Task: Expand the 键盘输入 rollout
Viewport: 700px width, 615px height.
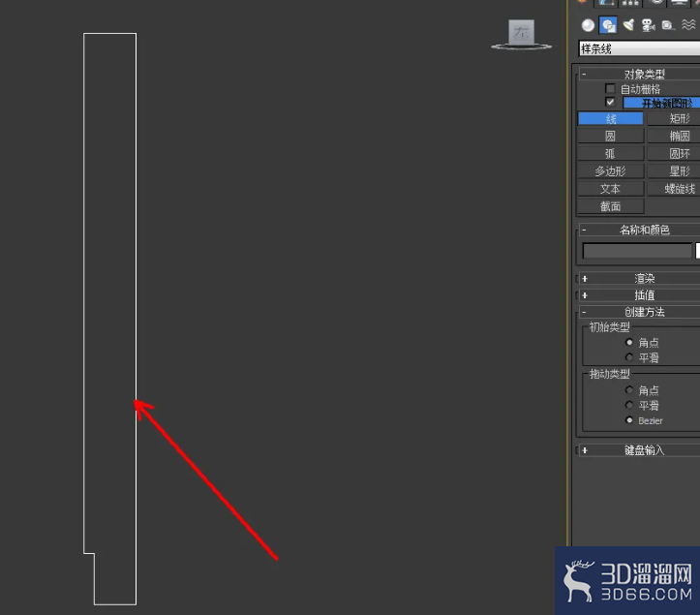Action: 639,450
